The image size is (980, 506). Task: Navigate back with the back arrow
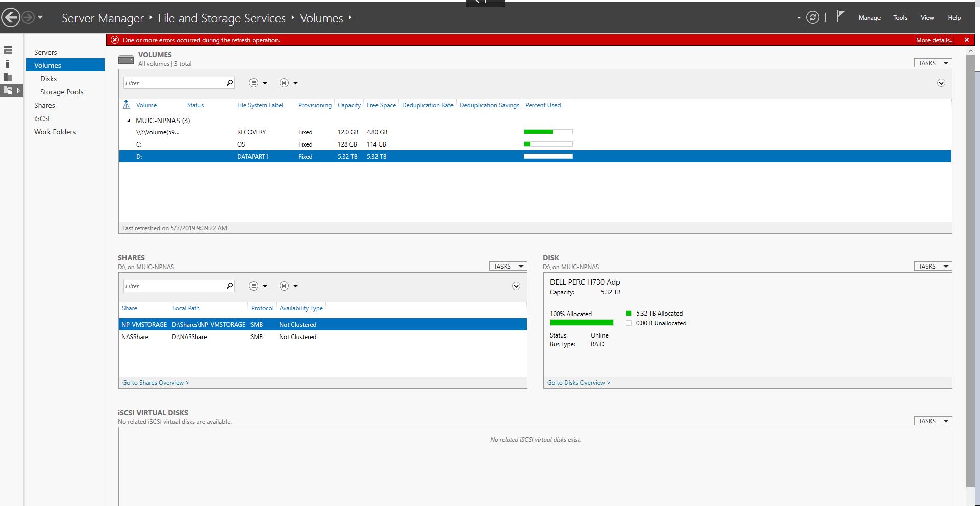pyautogui.click(x=11, y=17)
